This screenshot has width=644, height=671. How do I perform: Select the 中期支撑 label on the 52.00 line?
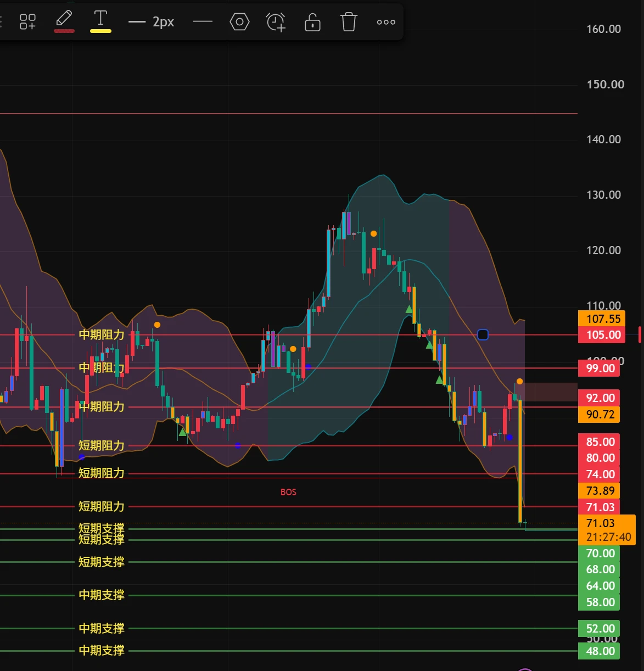[x=102, y=628]
